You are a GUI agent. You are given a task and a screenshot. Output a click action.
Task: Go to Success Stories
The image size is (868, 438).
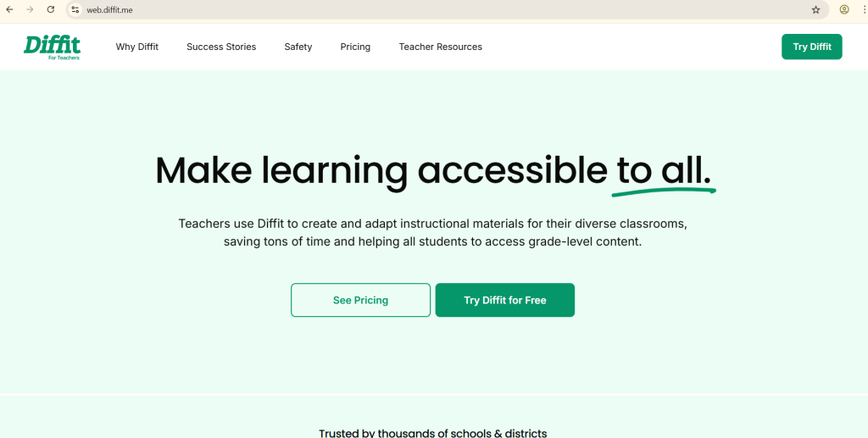221,47
